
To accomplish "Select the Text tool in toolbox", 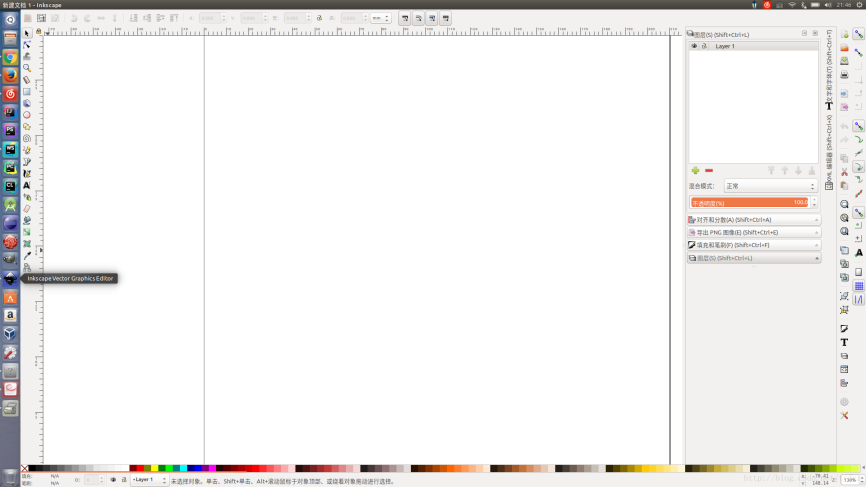I will coord(27,186).
